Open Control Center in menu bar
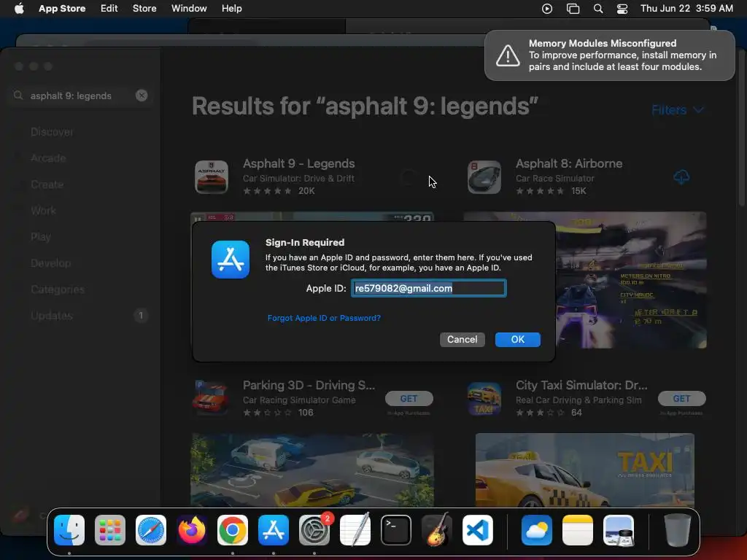The width and height of the screenshot is (747, 560). [x=622, y=9]
